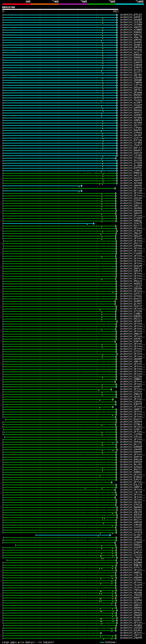Open hit UniRef100_A7QNR8
Screen dimensions: 146x644
tap(131, 30)
